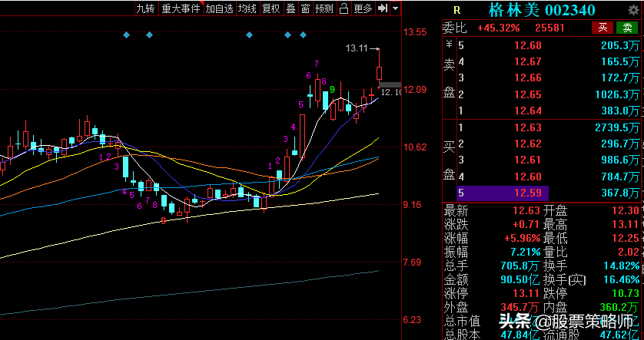Image resolution: width=644 pixels, height=340 pixels.
Task: Toggle the 叠 overlay button
Action: tap(290, 8)
